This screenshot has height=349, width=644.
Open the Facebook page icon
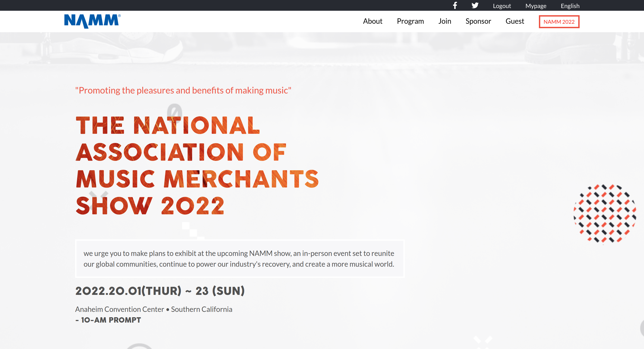click(455, 6)
